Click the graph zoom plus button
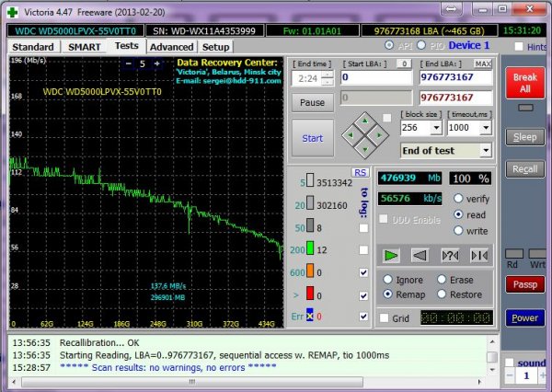The image size is (552, 392). (156, 63)
